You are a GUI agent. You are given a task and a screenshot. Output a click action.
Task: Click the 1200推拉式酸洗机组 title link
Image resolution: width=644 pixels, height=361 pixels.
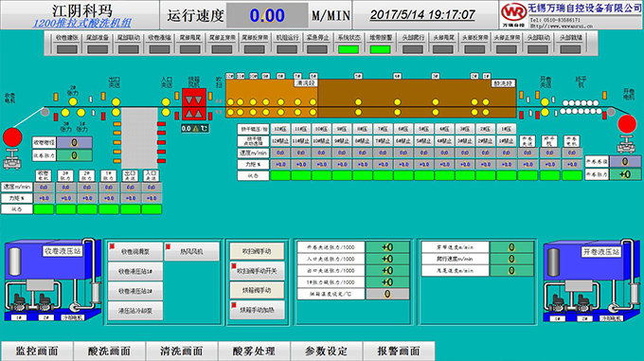pos(81,23)
